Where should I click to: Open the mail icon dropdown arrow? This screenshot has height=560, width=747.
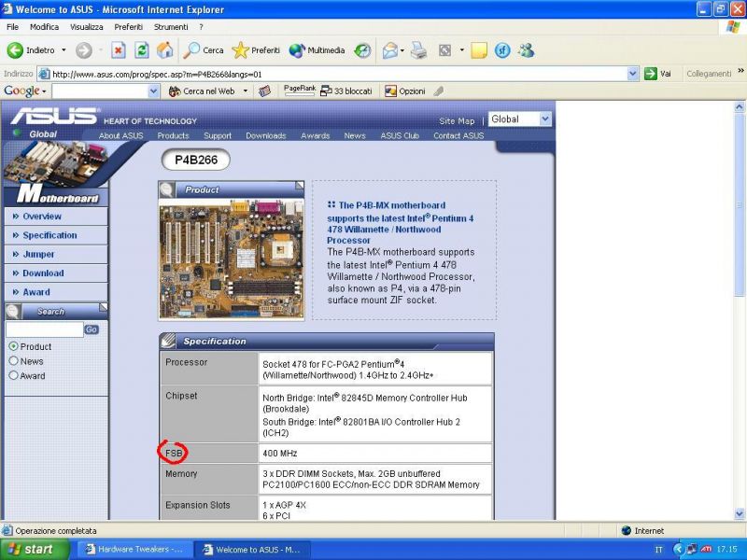tap(402, 50)
